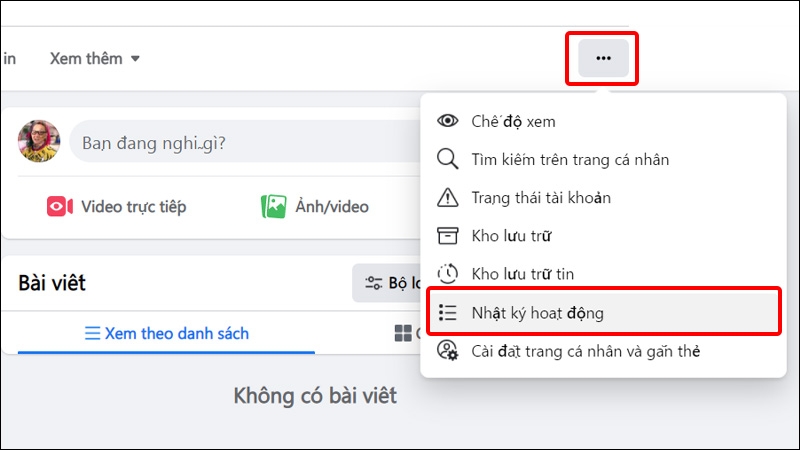Click the grid view squares icon

403,333
